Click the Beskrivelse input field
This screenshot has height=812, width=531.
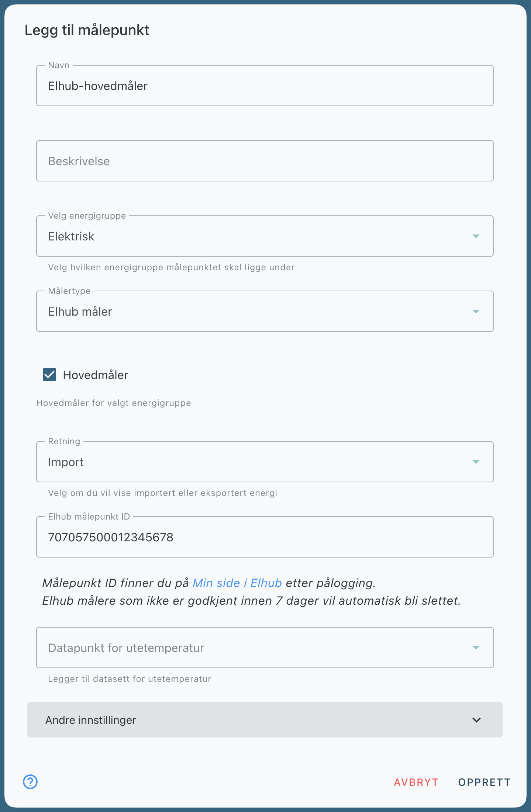pos(264,161)
